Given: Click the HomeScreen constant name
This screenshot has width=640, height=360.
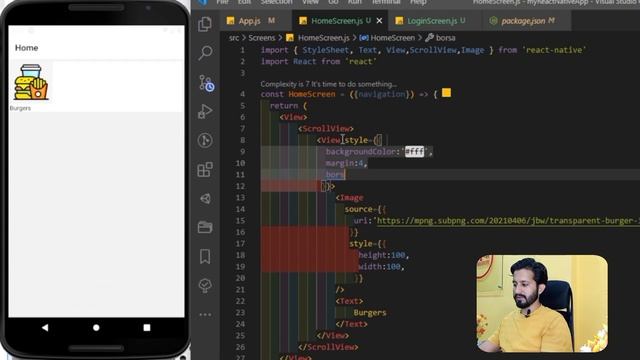Looking at the screenshot, I should click(x=312, y=94).
